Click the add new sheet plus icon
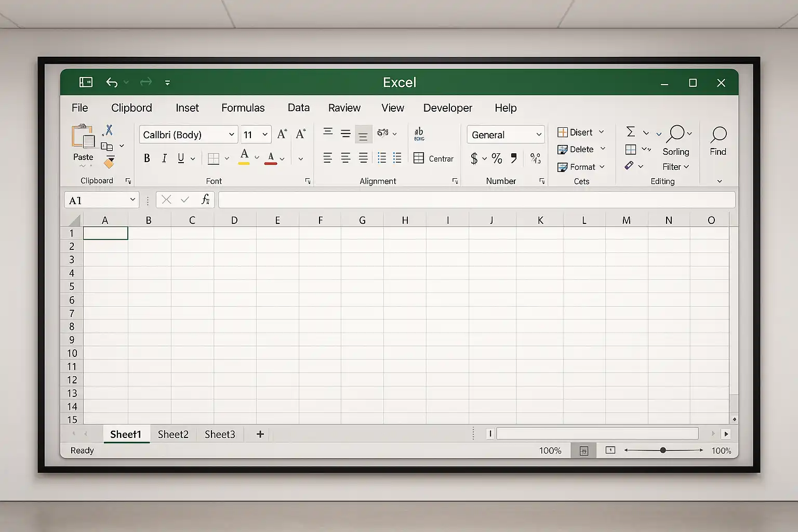 (260, 434)
